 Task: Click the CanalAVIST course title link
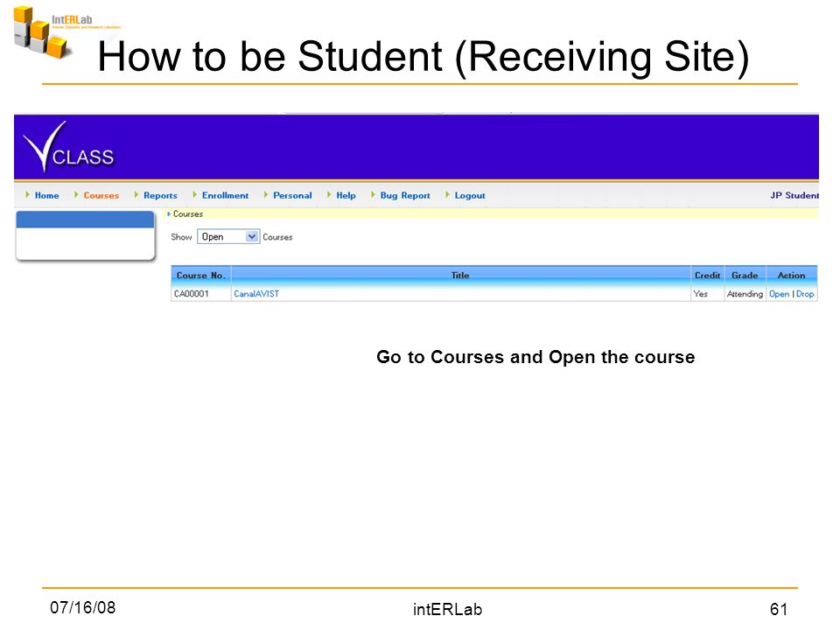pyautogui.click(x=256, y=294)
